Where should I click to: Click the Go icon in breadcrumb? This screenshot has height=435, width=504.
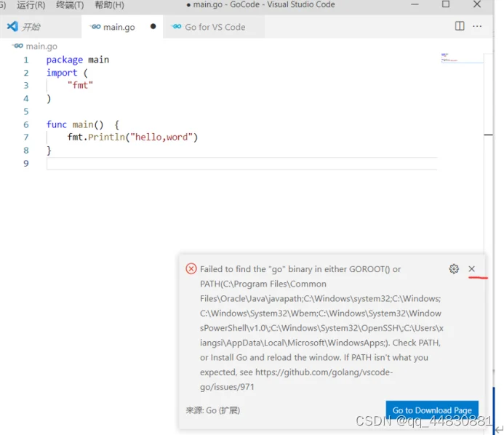pyautogui.click(x=18, y=46)
